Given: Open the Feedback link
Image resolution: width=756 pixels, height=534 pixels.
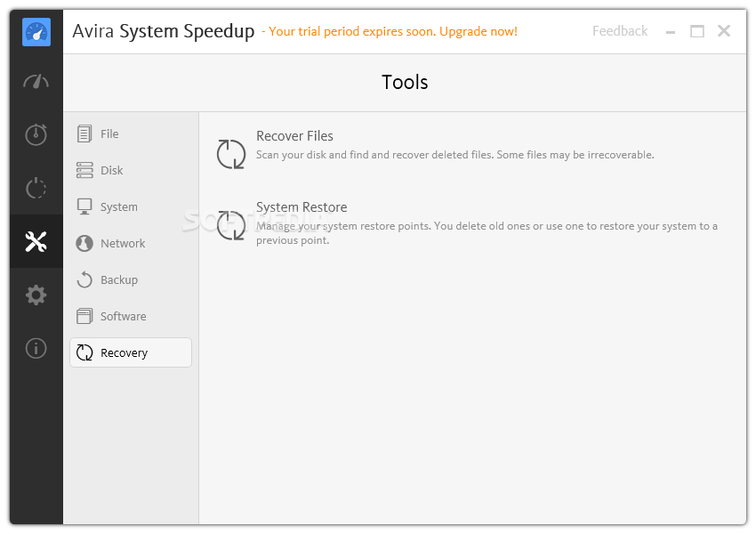Looking at the screenshot, I should 620,31.
